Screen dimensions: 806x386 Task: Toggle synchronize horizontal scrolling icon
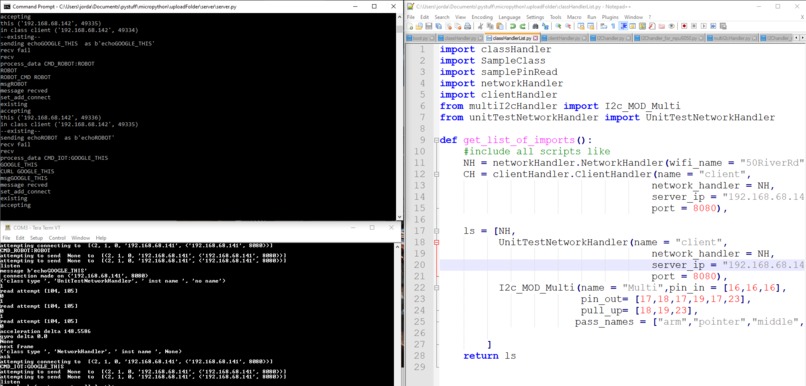coord(590,26)
